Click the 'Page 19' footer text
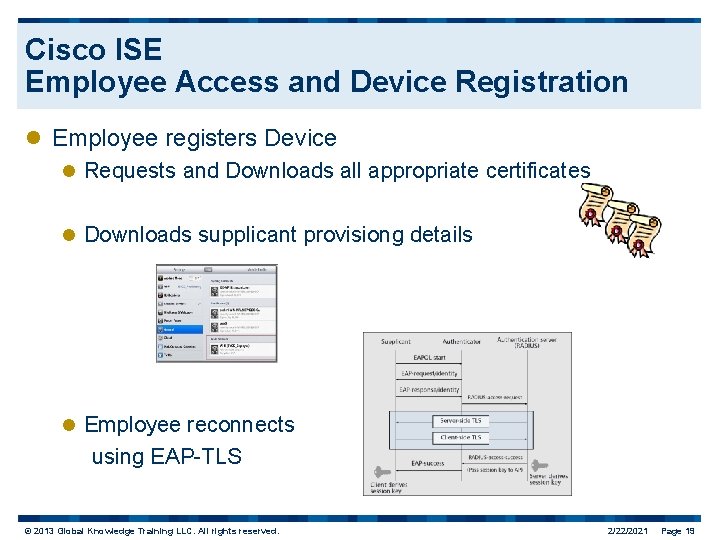 point(678,531)
